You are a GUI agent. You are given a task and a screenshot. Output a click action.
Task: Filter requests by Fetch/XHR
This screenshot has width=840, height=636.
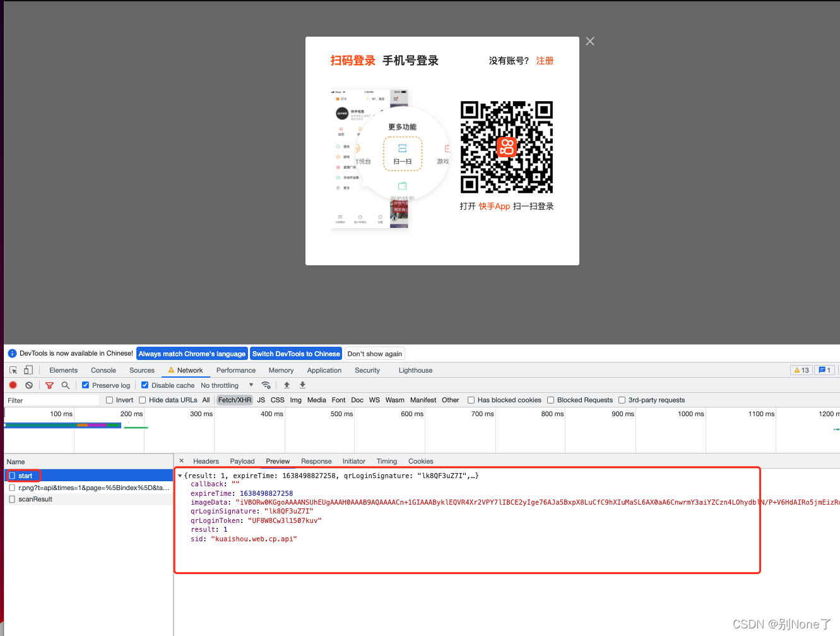(235, 400)
